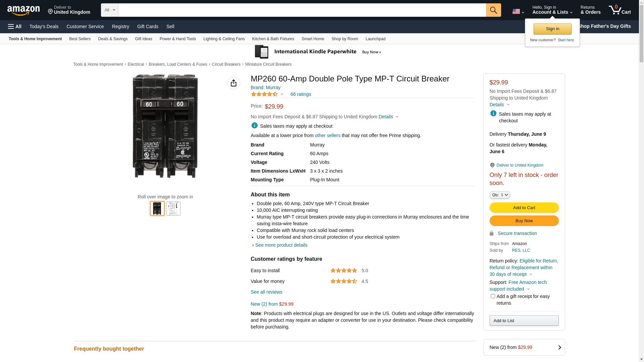This screenshot has width=644, height=362.
Task: Open search category All dropdown
Action: tap(109, 10)
